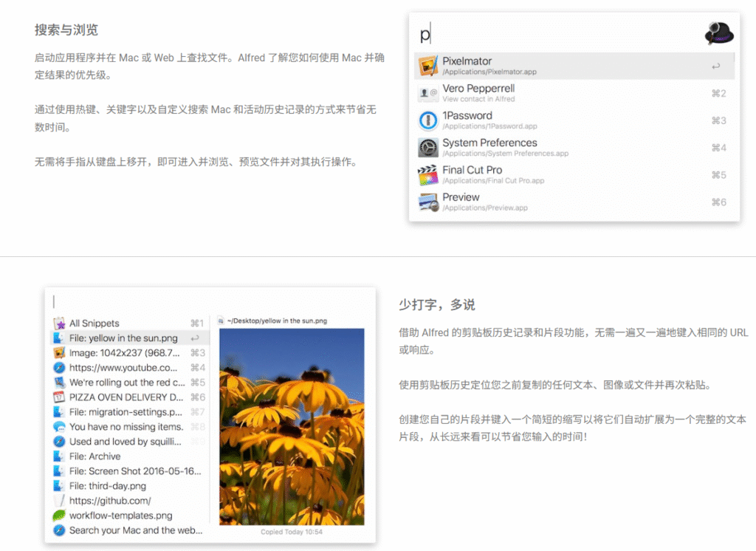The image size is (756, 551).
Task: Open System Preferences gear icon
Action: (428, 148)
